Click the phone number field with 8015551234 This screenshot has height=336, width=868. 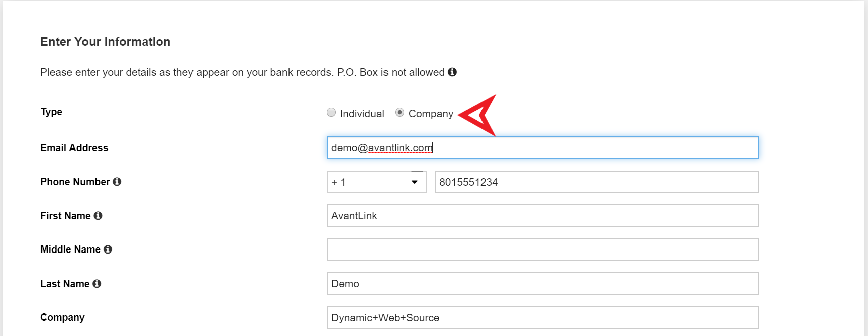(597, 182)
